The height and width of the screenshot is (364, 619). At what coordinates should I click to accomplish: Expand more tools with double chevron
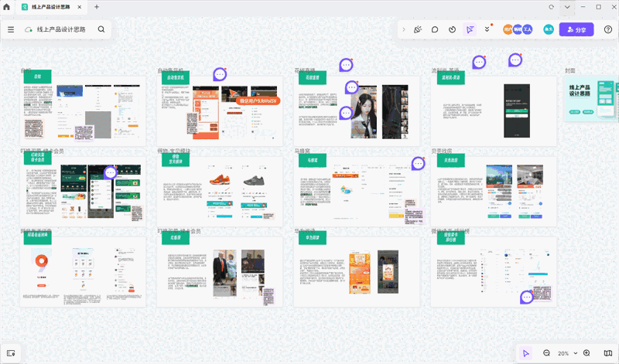(x=487, y=29)
